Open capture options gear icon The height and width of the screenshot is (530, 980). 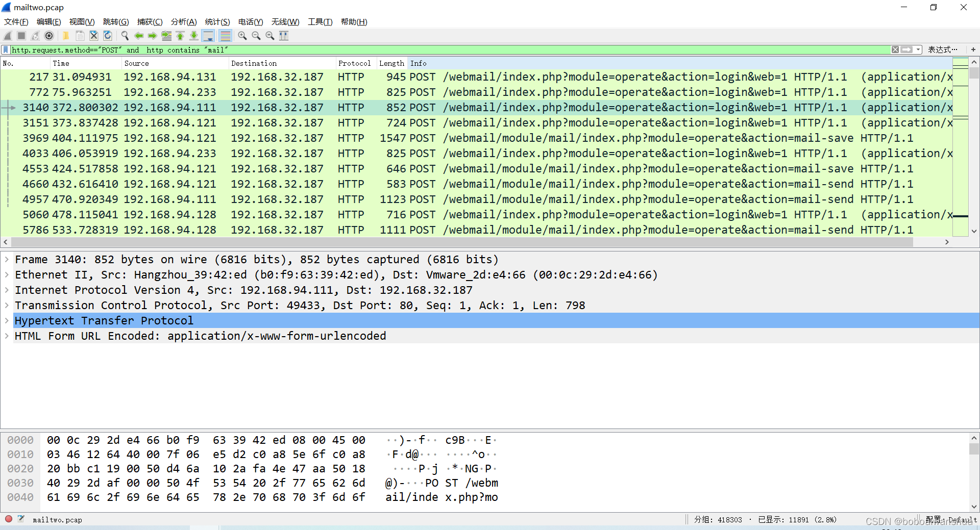pyautogui.click(x=49, y=36)
